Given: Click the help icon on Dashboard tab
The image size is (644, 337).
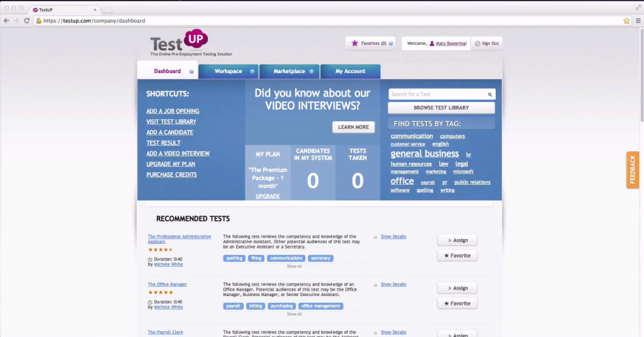Looking at the screenshot, I should (191, 71).
